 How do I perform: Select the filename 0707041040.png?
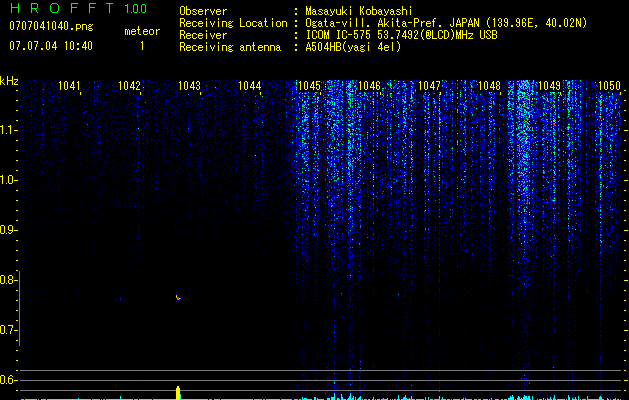(x=51, y=26)
